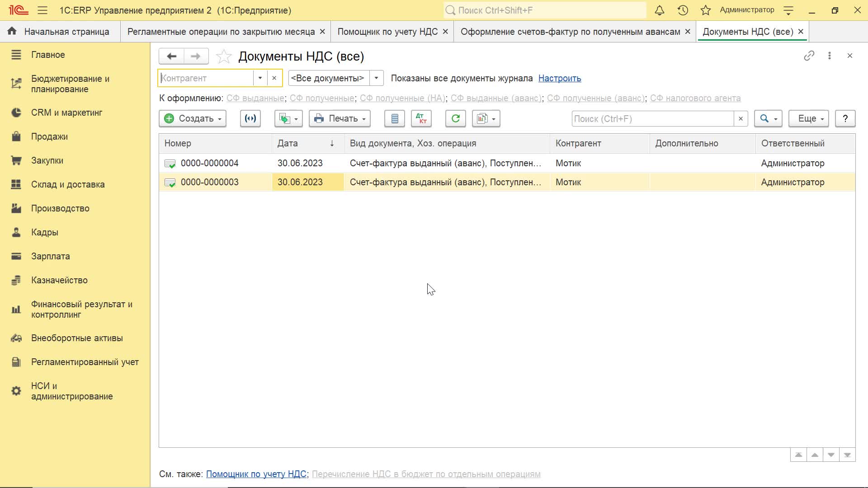Open Закупки section
Screen dimensions: 868x488
coord(47,160)
